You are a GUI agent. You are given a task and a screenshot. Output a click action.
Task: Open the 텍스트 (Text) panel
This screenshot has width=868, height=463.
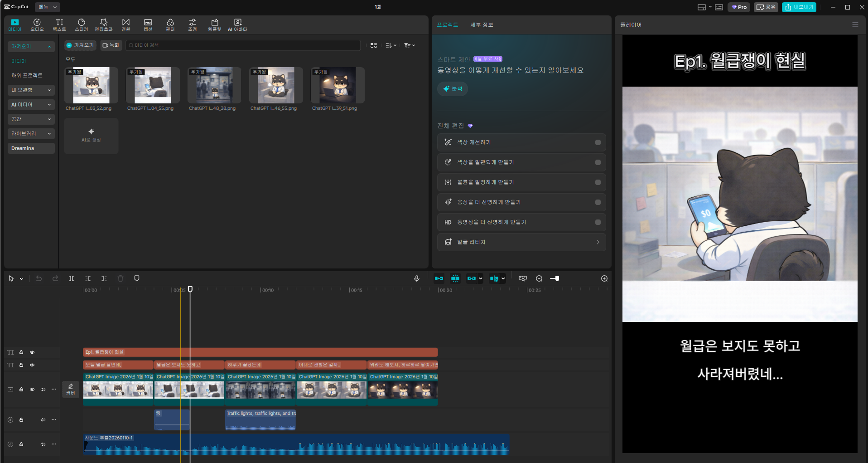point(59,25)
